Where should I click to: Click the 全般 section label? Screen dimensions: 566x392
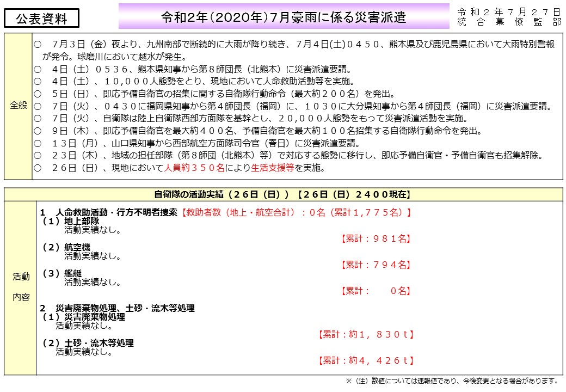[x=19, y=106]
